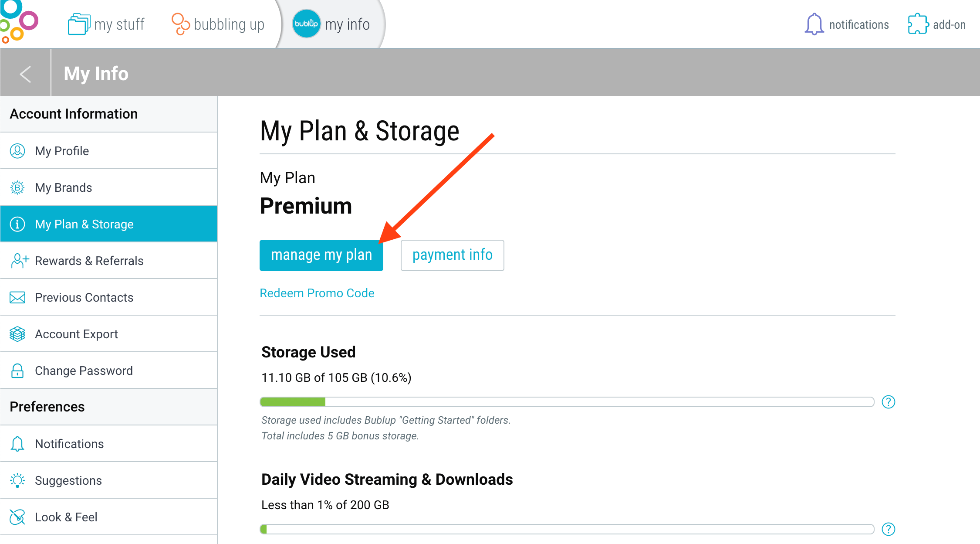
Task: Open payment info
Action: click(452, 255)
